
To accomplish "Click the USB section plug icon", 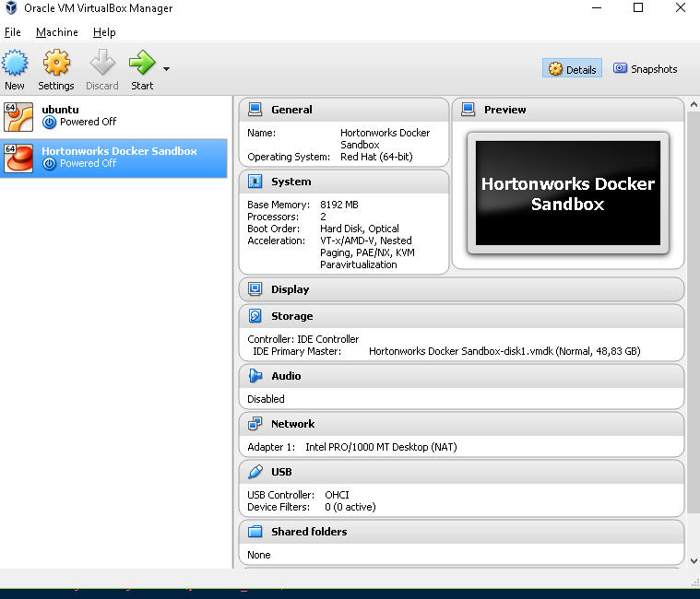I will [255, 472].
